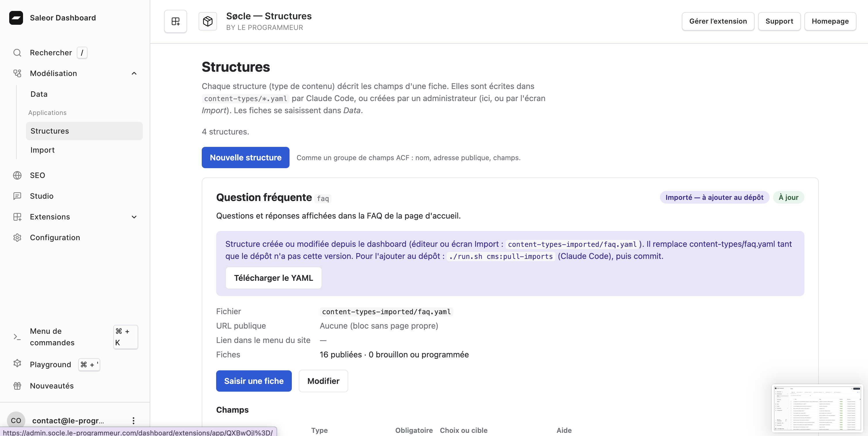The height and width of the screenshot is (436, 868).
Task: Click the 'Champs' section heading
Action: [x=232, y=410]
